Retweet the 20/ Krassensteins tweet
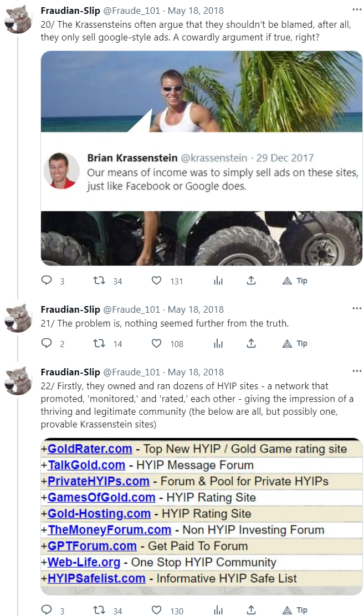Screen dimensions: 364x616 pos(99,281)
